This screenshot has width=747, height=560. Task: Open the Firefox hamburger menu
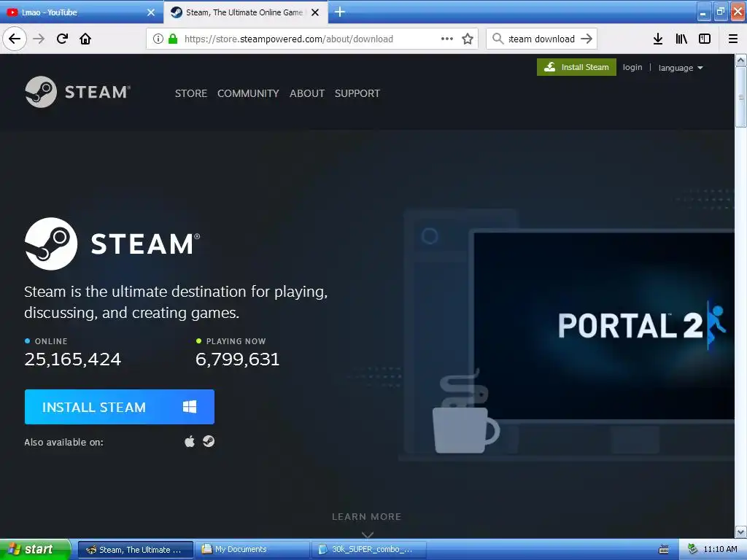(733, 39)
